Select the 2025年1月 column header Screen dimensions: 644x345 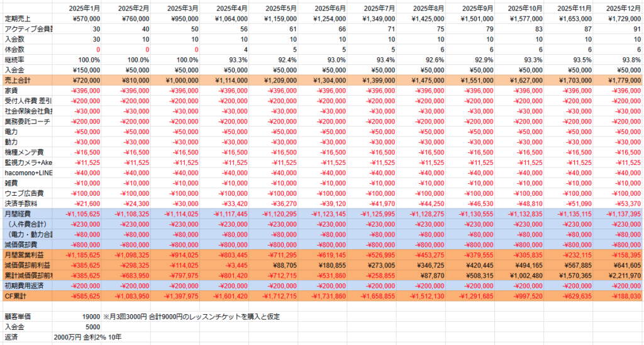pos(76,8)
